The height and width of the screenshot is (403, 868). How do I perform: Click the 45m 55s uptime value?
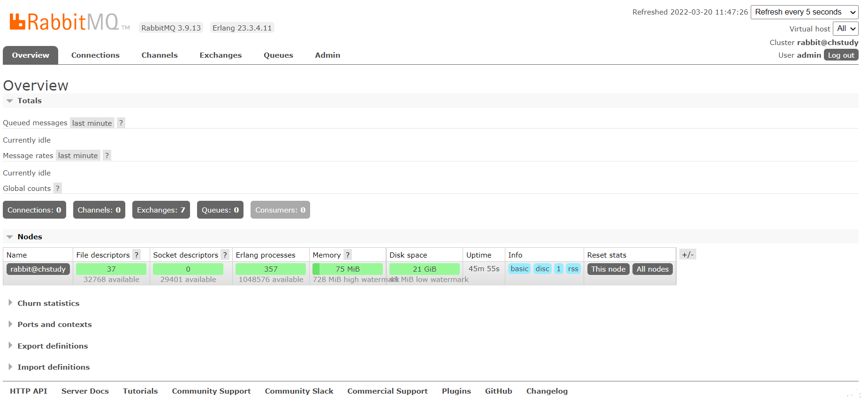tap(484, 268)
